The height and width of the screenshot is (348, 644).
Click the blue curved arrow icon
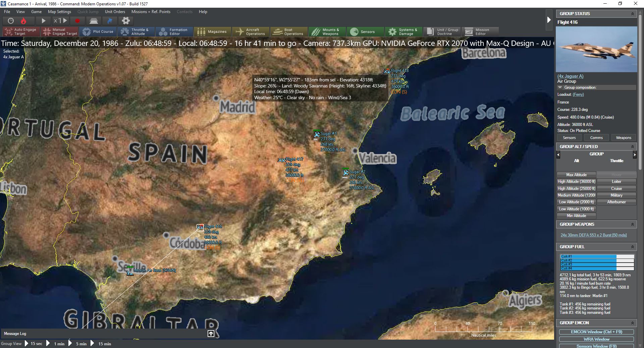coord(110,21)
